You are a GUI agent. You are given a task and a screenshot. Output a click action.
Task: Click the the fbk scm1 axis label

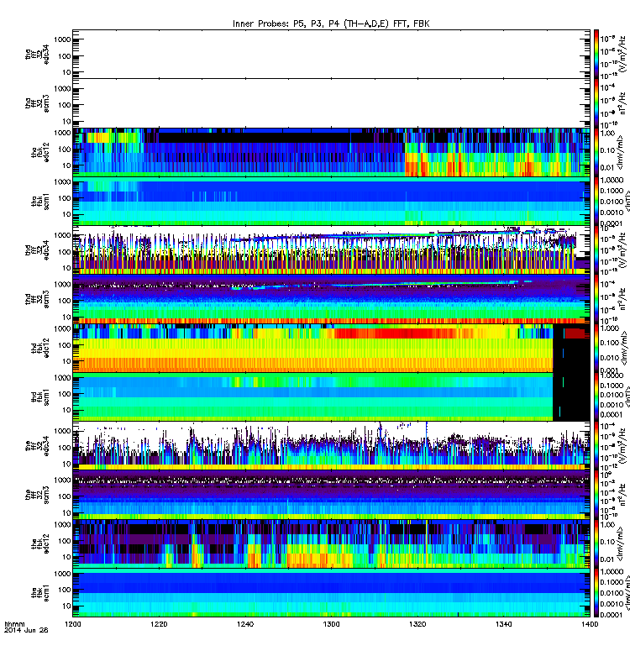40,593
